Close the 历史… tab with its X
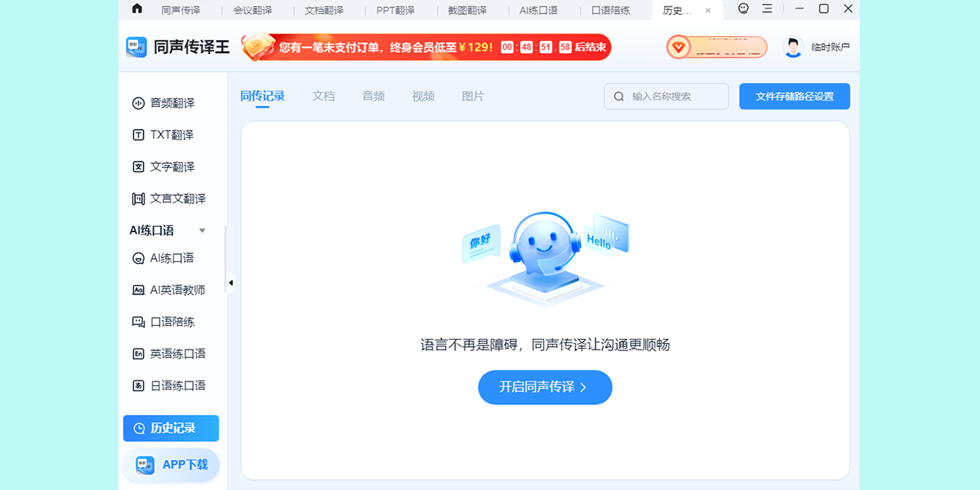Viewport: 980px width, 490px height. click(x=708, y=11)
